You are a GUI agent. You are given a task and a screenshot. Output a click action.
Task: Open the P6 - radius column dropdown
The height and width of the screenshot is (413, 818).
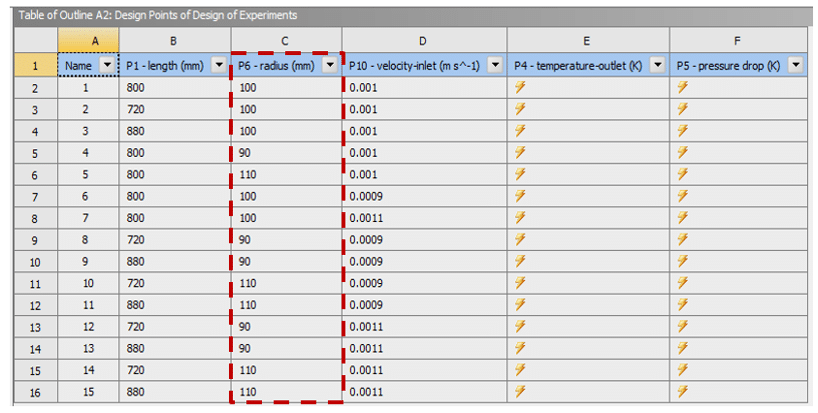click(330, 65)
